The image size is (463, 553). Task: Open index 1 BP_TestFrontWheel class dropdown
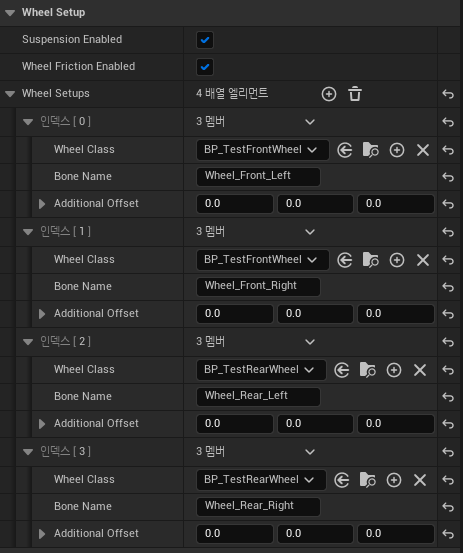(263, 260)
